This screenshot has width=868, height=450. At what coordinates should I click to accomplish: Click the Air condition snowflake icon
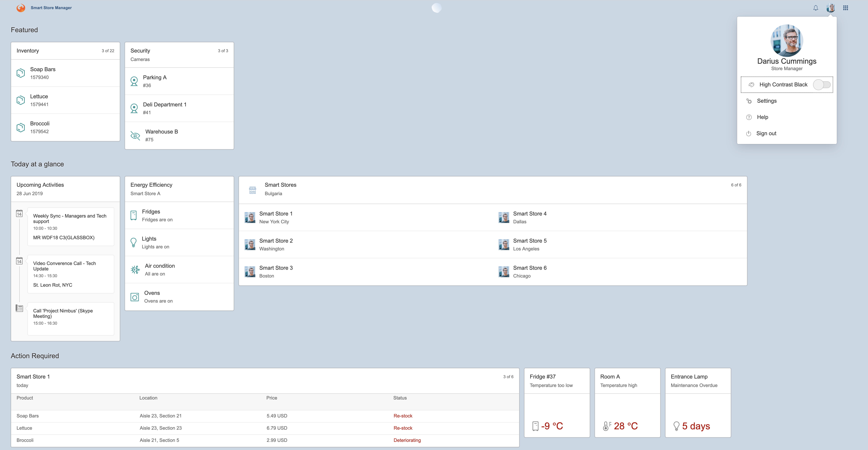(x=135, y=269)
